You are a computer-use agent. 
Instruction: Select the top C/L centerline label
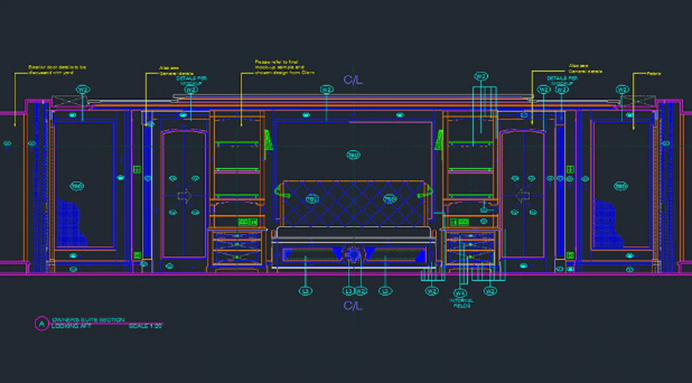point(353,80)
